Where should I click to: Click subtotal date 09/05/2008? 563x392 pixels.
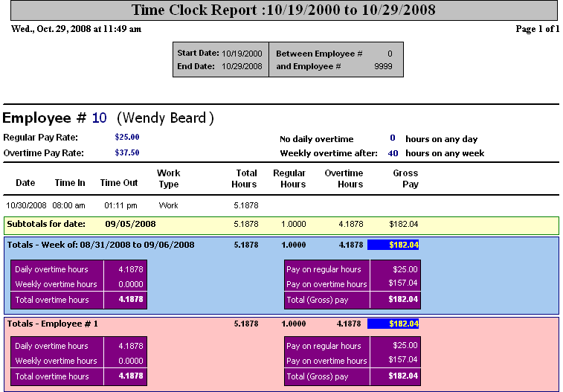[130, 224]
